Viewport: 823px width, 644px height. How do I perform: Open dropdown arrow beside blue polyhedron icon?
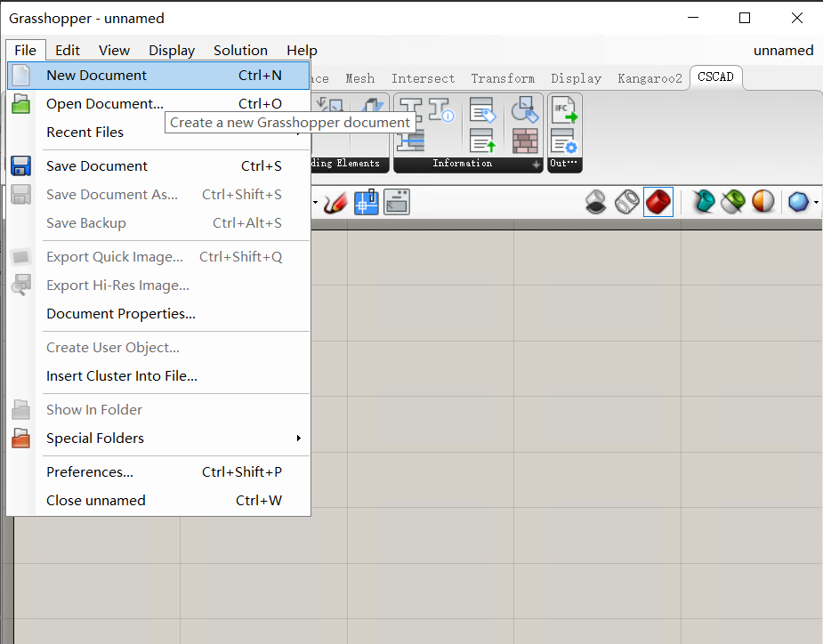(816, 202)
